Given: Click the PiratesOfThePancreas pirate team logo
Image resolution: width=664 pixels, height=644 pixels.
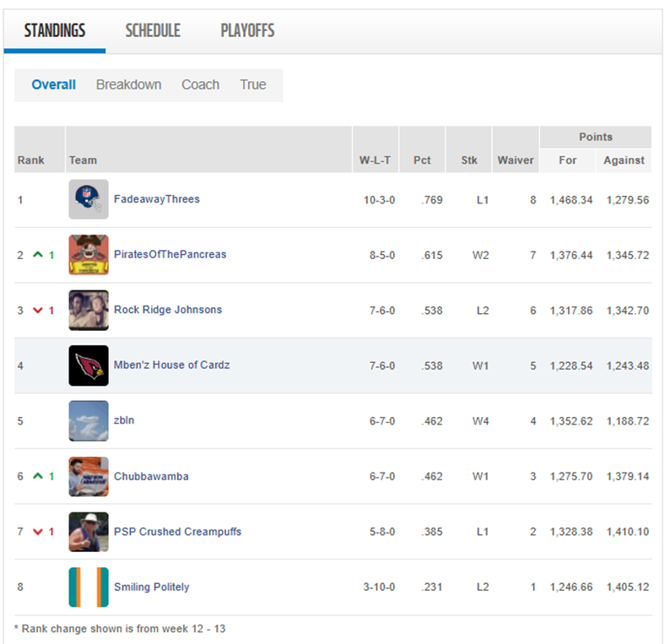Looking at the screenshot, I should coord(89,255).
